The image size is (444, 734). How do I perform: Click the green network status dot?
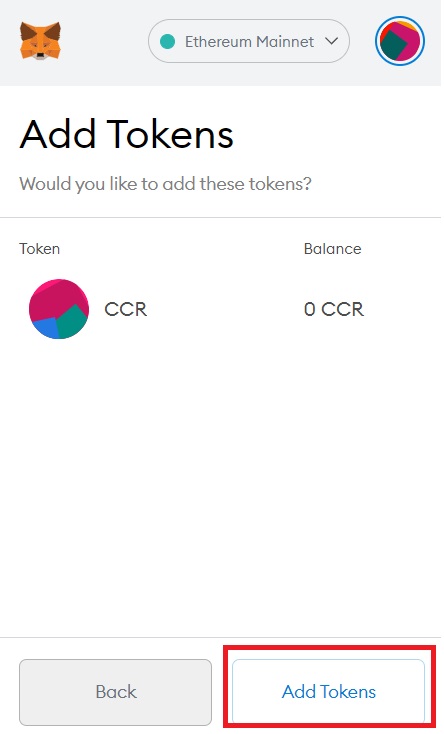tap(167, 41)
